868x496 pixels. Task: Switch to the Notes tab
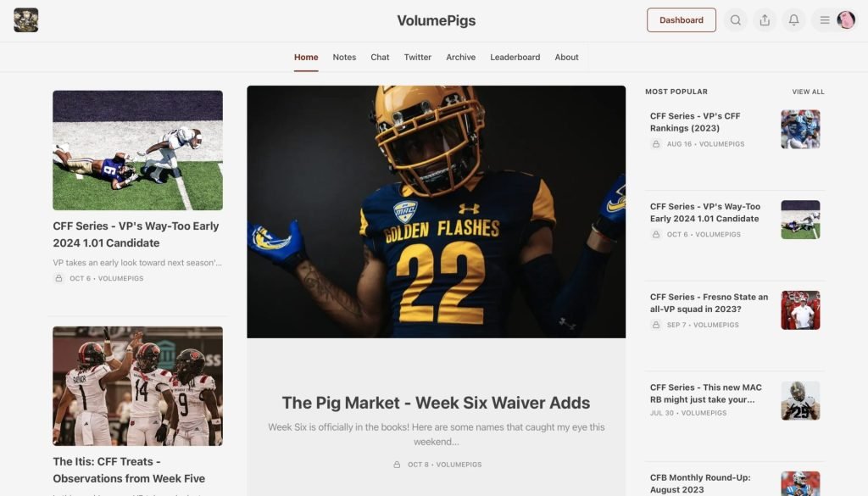[344, 57]
